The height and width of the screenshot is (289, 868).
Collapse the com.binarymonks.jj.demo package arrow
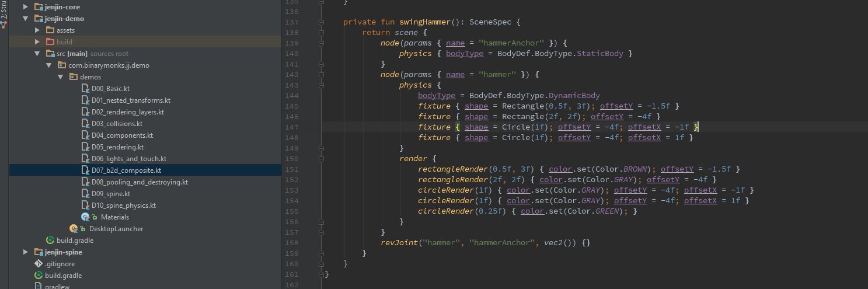pos(48,65)
